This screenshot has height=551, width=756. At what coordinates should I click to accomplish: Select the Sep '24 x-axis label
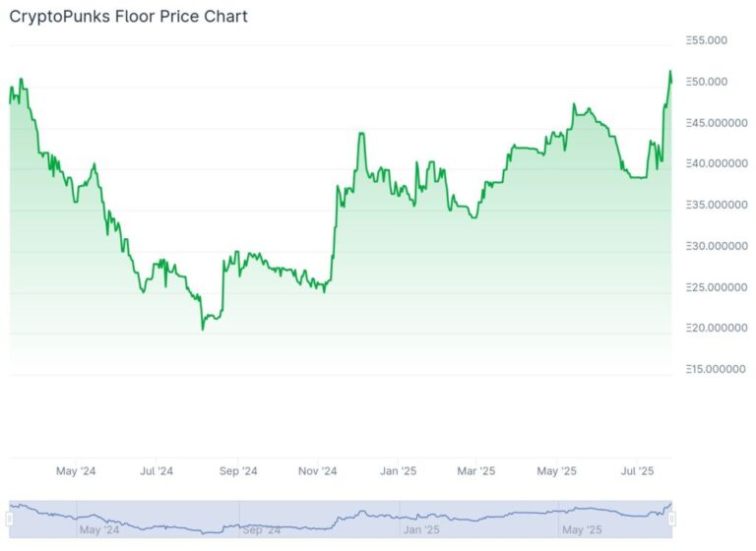tap(238, 471)
